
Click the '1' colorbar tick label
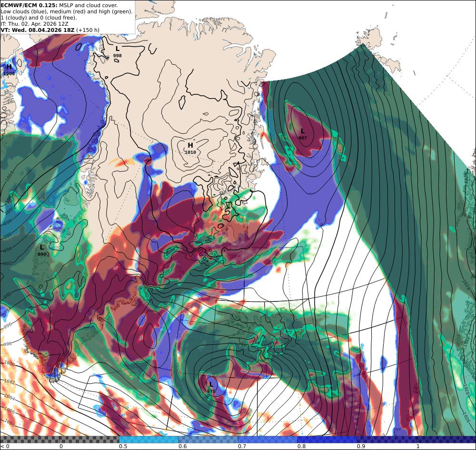click(418, 446)
